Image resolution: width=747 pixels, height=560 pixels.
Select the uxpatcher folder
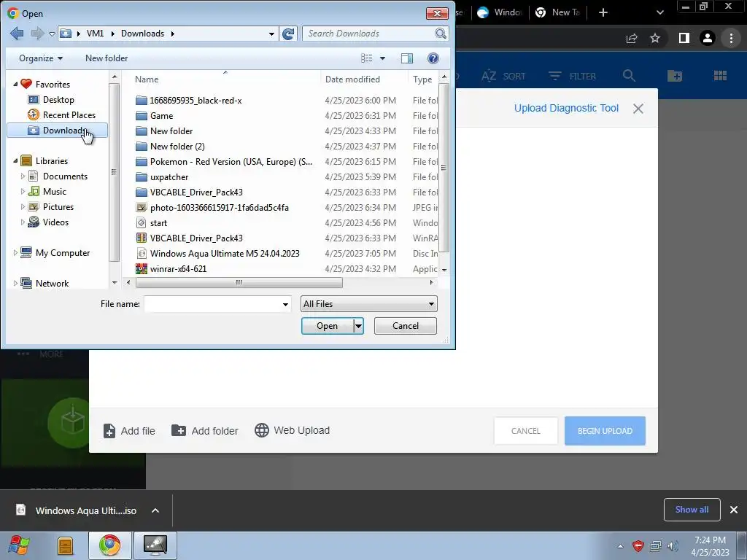pos(169,176)
